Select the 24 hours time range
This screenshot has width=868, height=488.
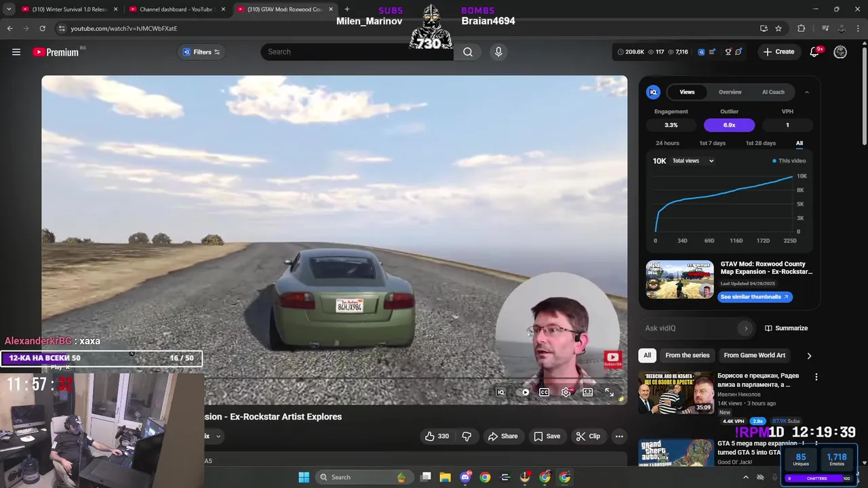(667, 143)
